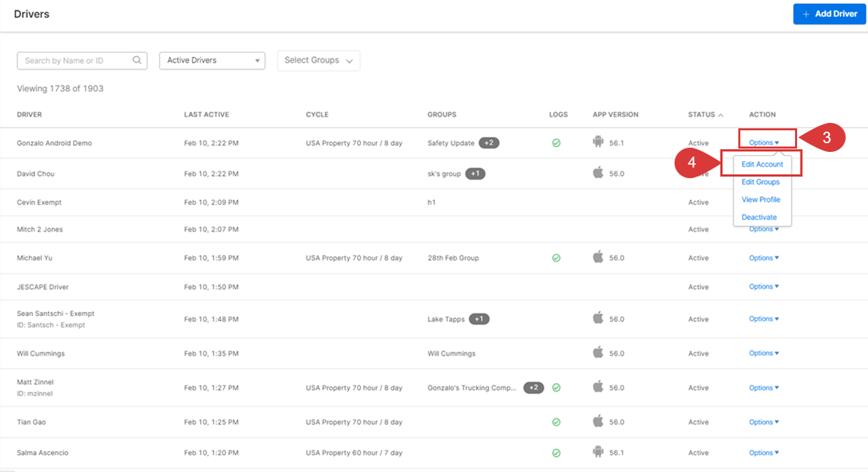Open Options dropdown for Sean Santschi
The height and width of the screenshot is (472, 868).
pyautogui.click(x=764, y=319)
